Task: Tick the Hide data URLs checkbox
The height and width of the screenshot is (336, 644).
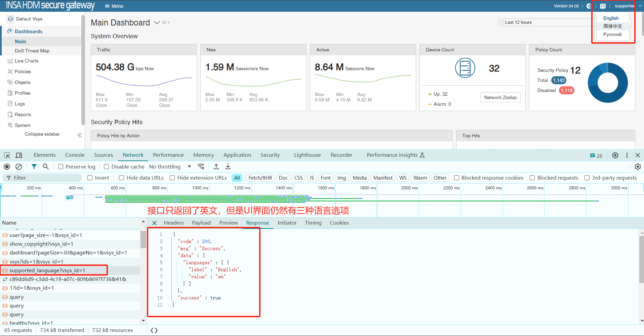Action: 122,178
